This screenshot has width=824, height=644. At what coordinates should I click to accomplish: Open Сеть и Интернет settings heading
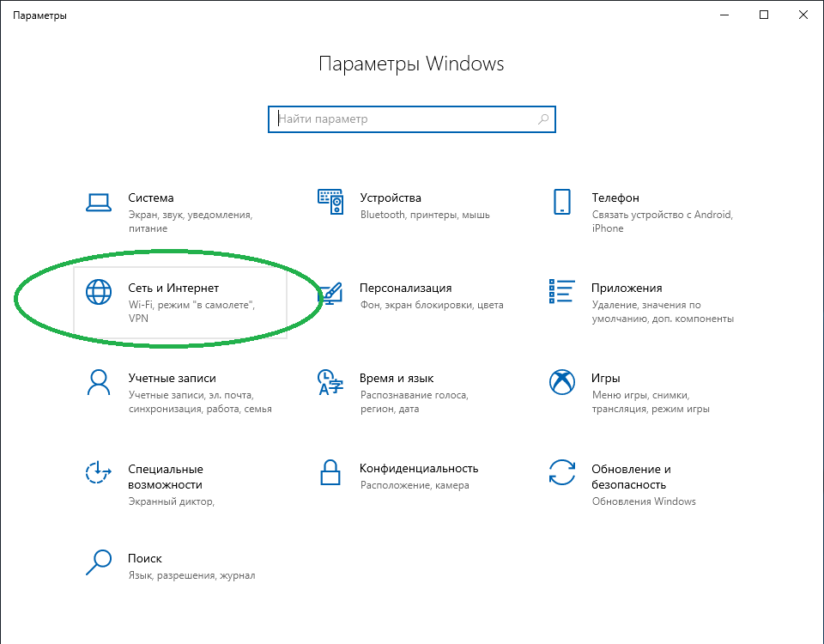click(173, 289)
